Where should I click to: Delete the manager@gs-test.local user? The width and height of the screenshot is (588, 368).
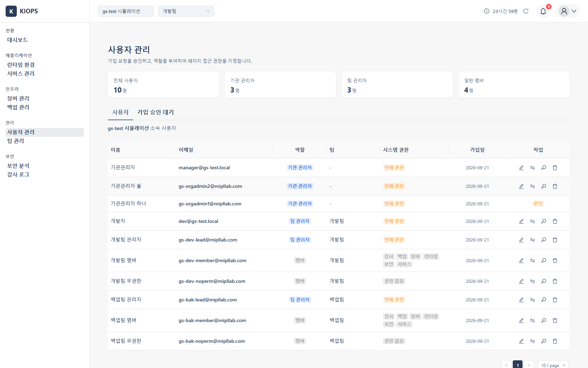[x=555, y=168]
